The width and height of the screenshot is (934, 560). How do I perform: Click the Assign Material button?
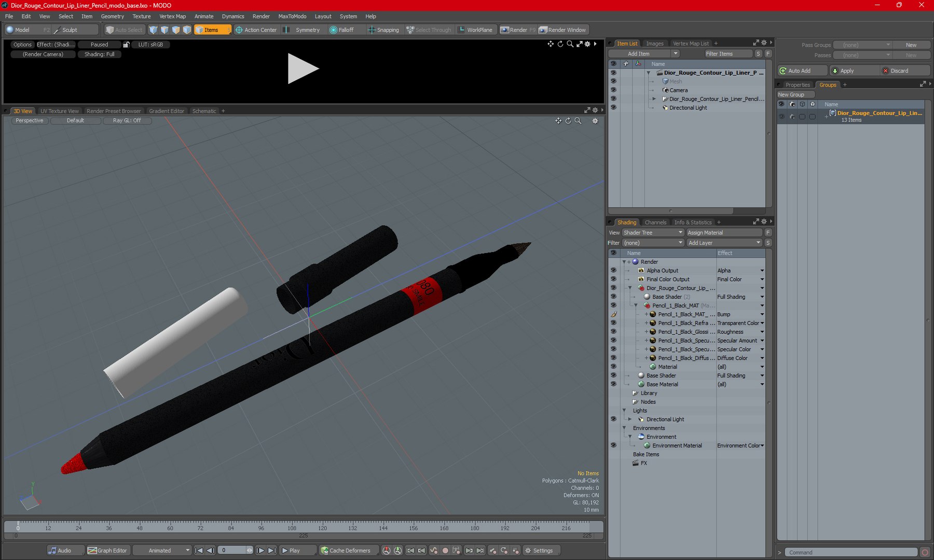(x=724, y=233)
